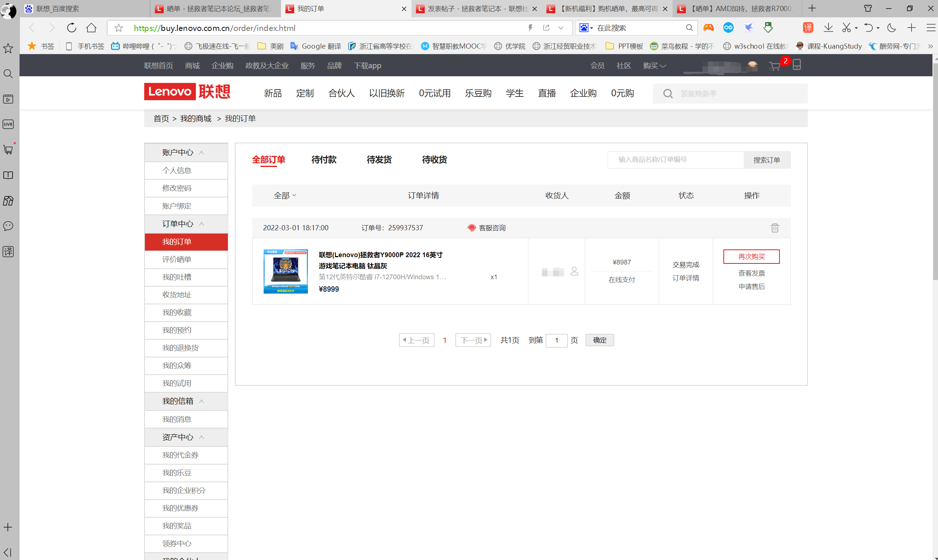Open a new browser tab

tap(812, 8)
